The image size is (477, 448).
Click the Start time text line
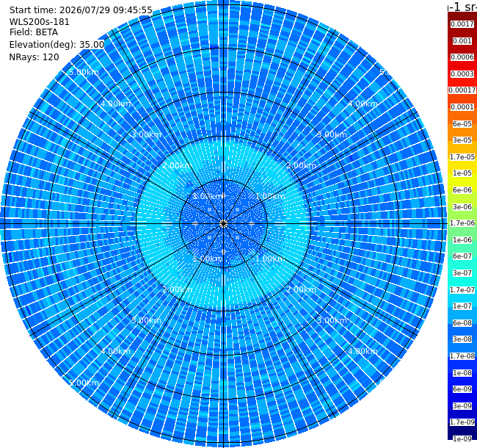coord(81,10)
